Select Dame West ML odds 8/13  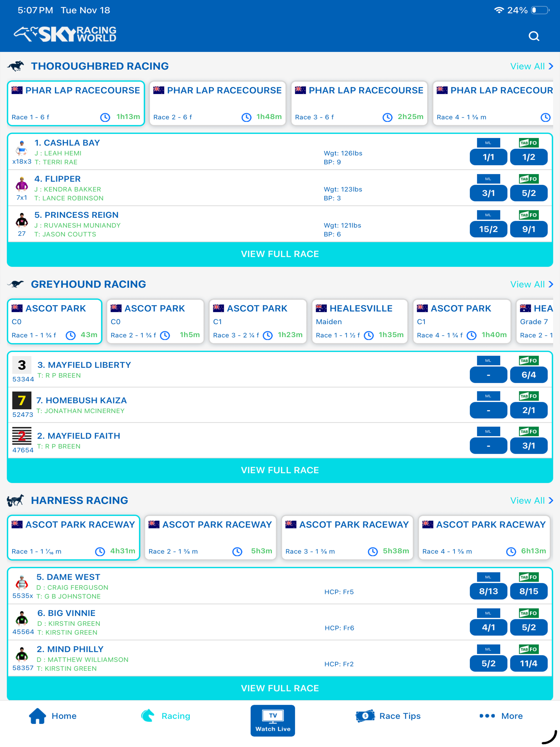tap(488, 591)
